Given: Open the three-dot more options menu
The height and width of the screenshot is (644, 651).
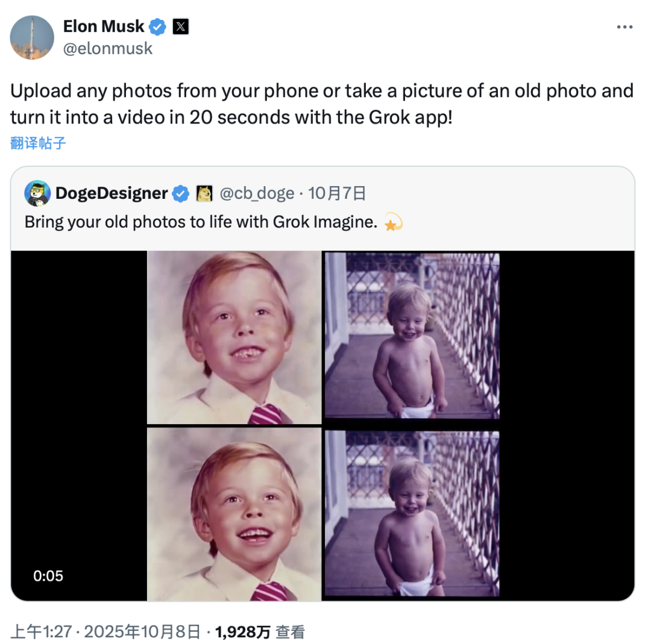Looking at the screenshot, I should pos(624,27).
